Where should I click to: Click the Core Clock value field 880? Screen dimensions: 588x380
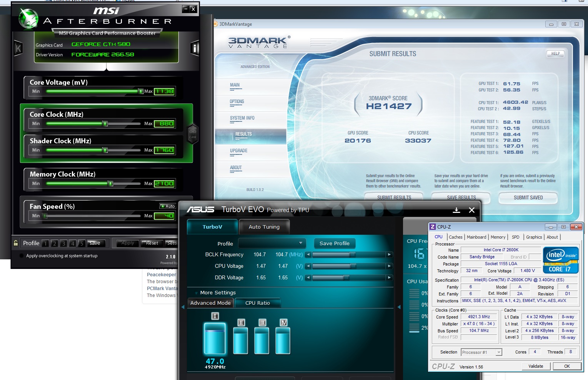[x=165, y=124]
